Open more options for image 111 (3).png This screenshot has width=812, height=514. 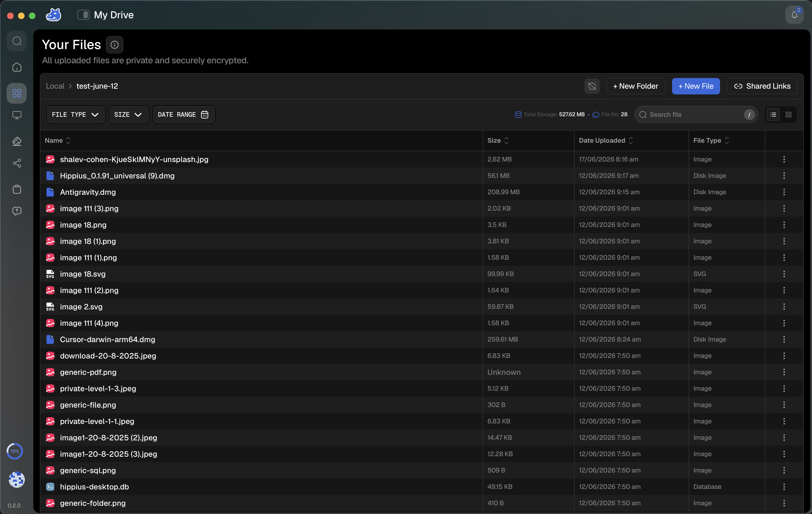(784, 208)
